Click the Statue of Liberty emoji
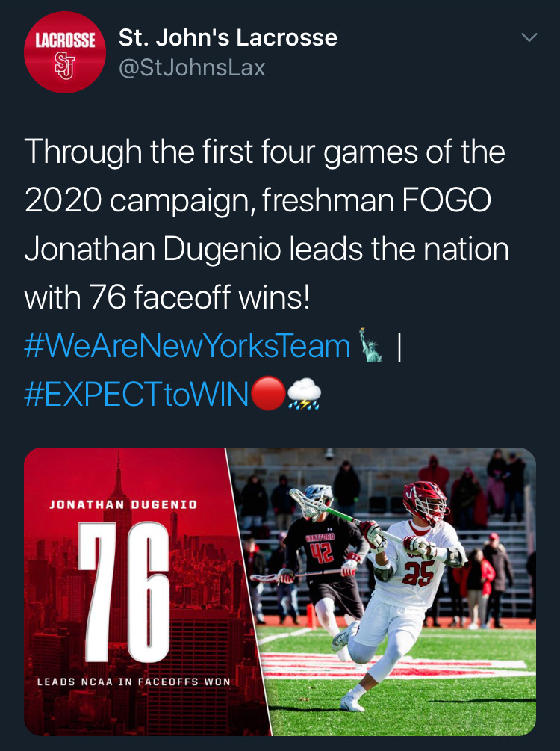Screen dimensions: 560x751 pos(370,345)
